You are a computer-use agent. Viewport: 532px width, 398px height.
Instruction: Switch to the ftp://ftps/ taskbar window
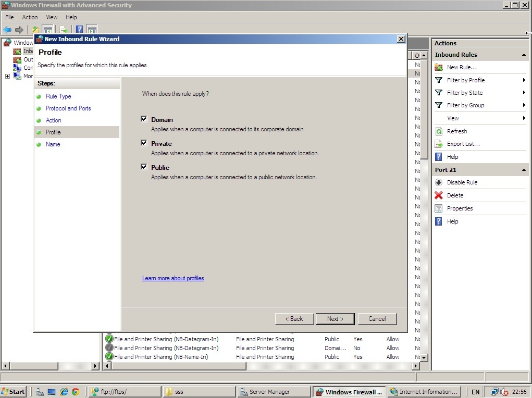coord(126,392)
